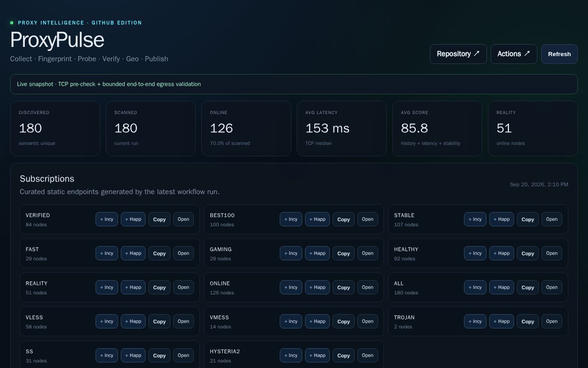Open the HYSTERIA2 subscription

tap(367, 356)
